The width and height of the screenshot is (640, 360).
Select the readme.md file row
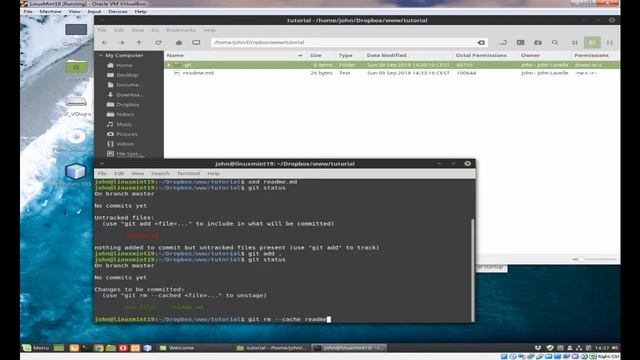[x=392, y=73]
